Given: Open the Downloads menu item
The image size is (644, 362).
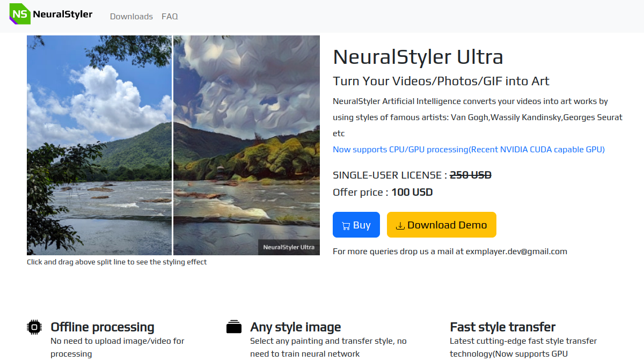Looking at the screenshot, I should click(131, 17).
